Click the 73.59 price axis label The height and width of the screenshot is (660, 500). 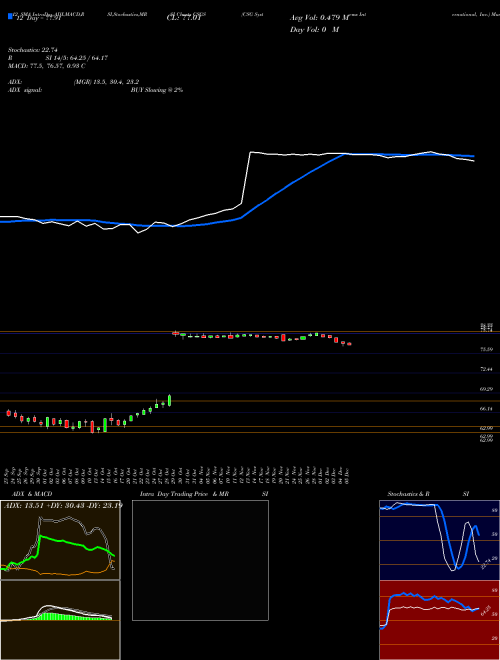pyautogui.click(x=486, y=349)
